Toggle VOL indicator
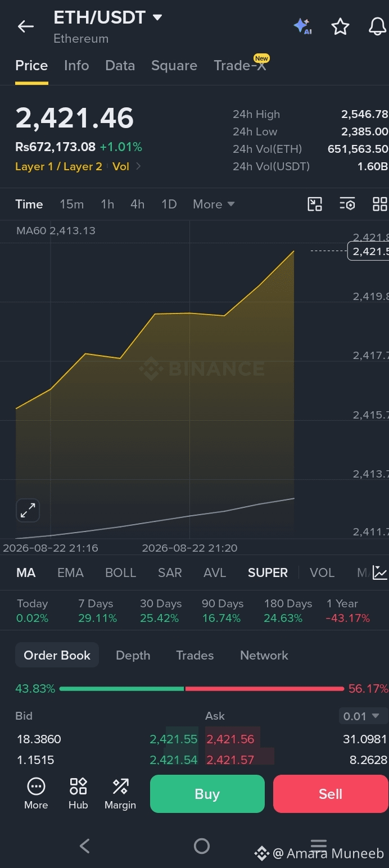This screenshot has height=868, width=389. pos(322,572)
